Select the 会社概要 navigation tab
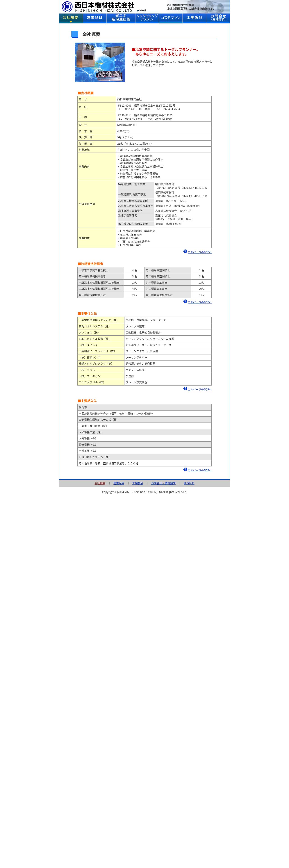The height and width of the screenshot is (868, 289). [71, 18]
